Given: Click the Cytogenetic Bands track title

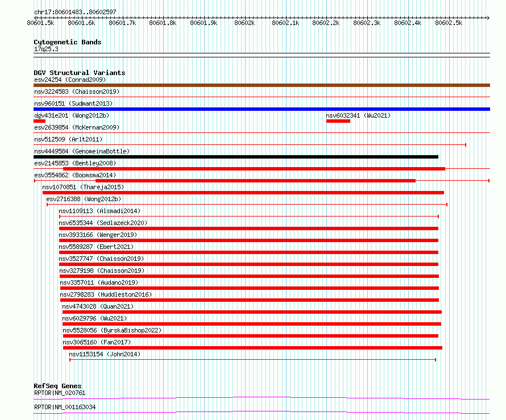Looking at the screenshot, I should click(68, 42).
